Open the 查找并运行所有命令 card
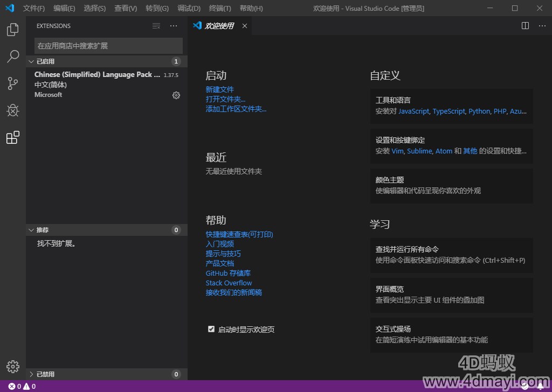 [451, 255]
